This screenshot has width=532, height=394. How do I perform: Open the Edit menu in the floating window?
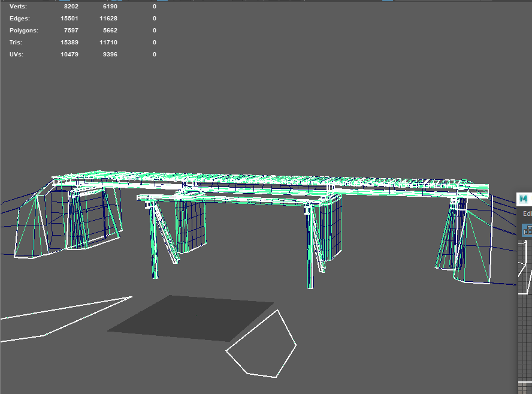(x=527, y=213)
